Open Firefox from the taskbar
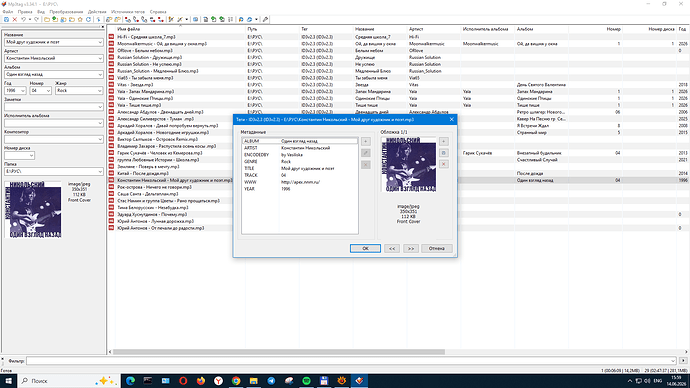The height and width of the screenshot is (388, 690). click(201, 381)
